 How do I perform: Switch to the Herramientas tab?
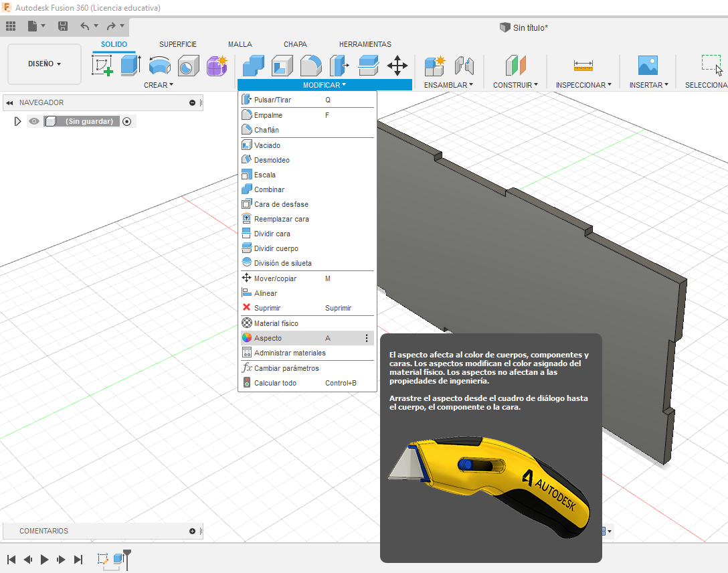365,44
